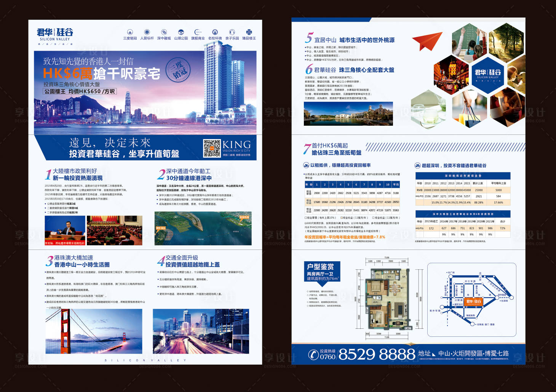Click the heading 城市生活中的世外桃源

tap(367, 40)
